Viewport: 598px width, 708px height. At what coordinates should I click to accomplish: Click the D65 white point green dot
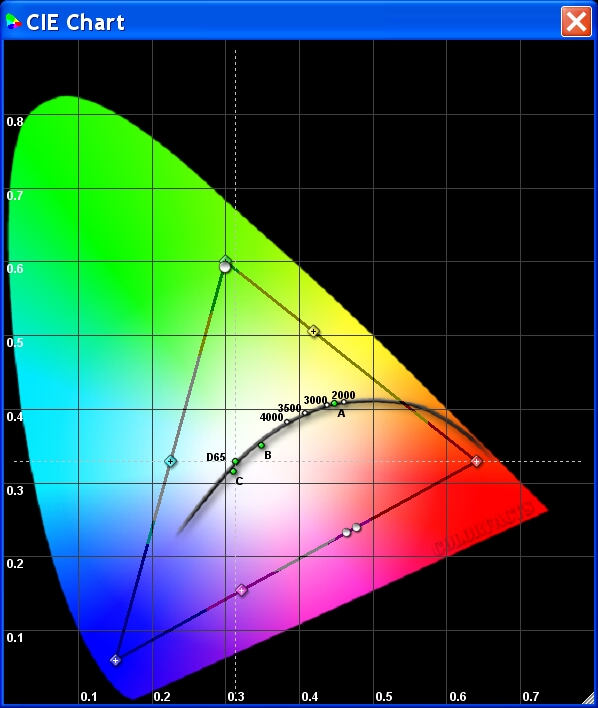[x=235, y=461]
